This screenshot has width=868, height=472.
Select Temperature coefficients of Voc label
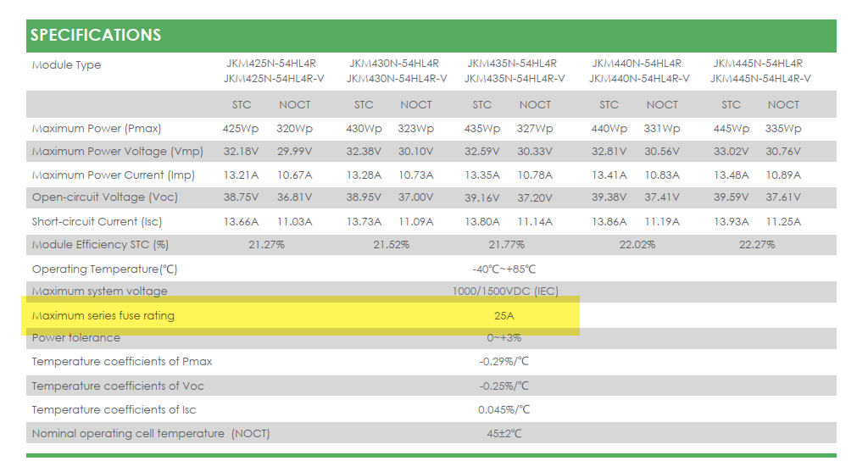pos(118,386)
